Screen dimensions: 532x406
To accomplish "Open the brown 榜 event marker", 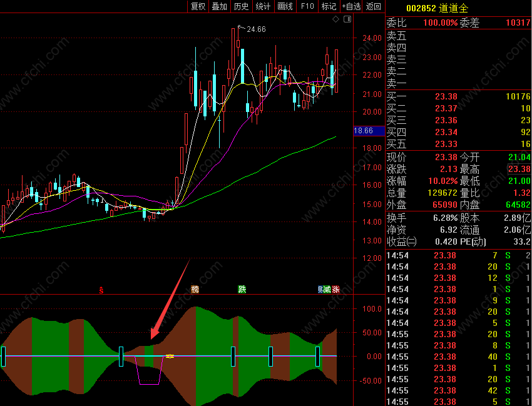I will click(195, 289).
